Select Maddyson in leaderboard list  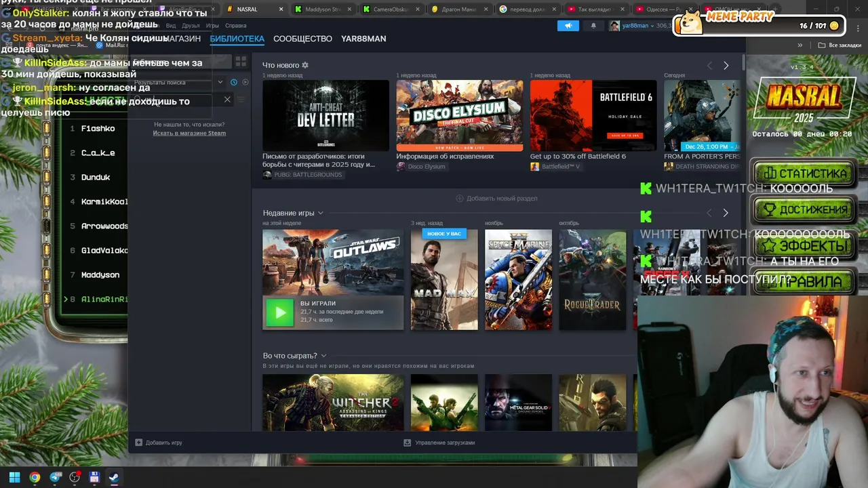100,275
